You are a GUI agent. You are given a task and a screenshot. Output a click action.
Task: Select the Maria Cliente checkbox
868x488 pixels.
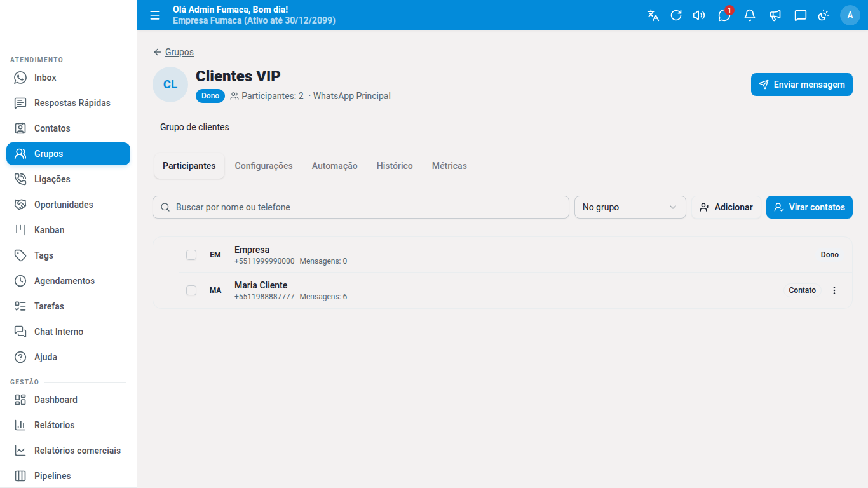click(191, 290)
